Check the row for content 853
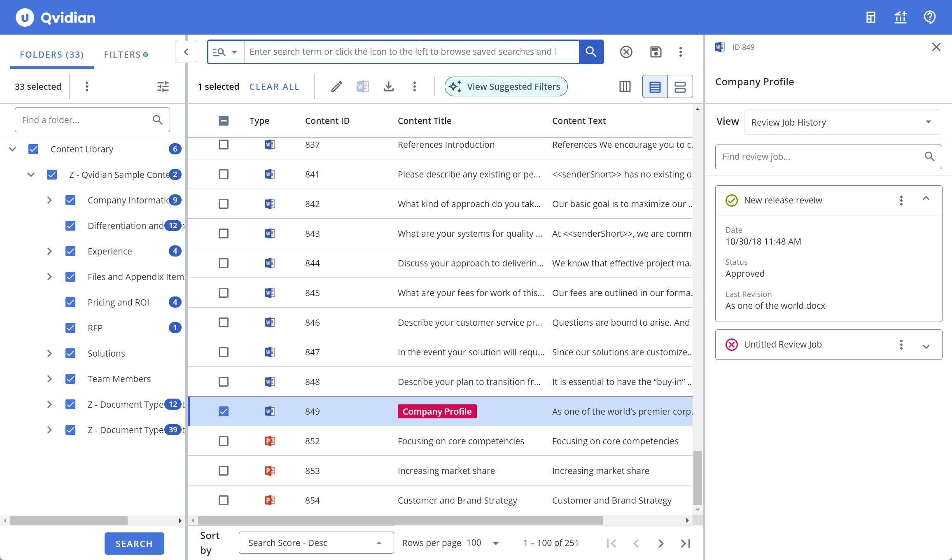The width and height of the screenshot is (952, 560). (x=224, y=471)
